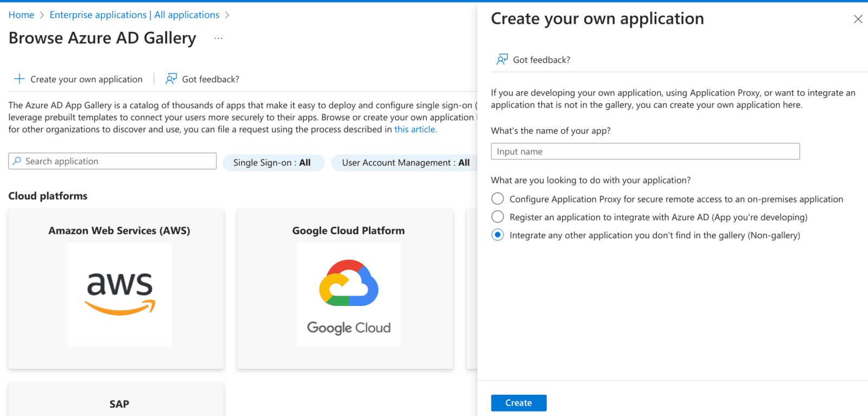Focus the Search application field

pyautogui.click(x=112, y=161)
